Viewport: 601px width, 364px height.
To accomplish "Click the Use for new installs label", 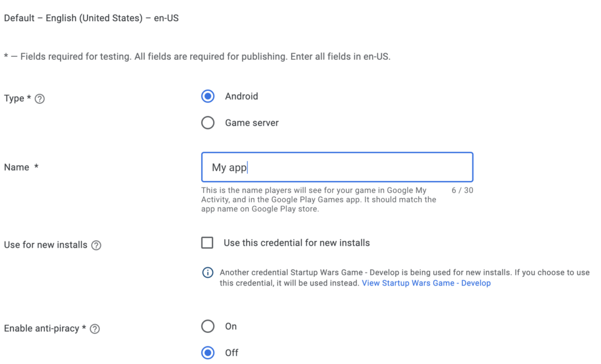I will (x=46, y=245).
